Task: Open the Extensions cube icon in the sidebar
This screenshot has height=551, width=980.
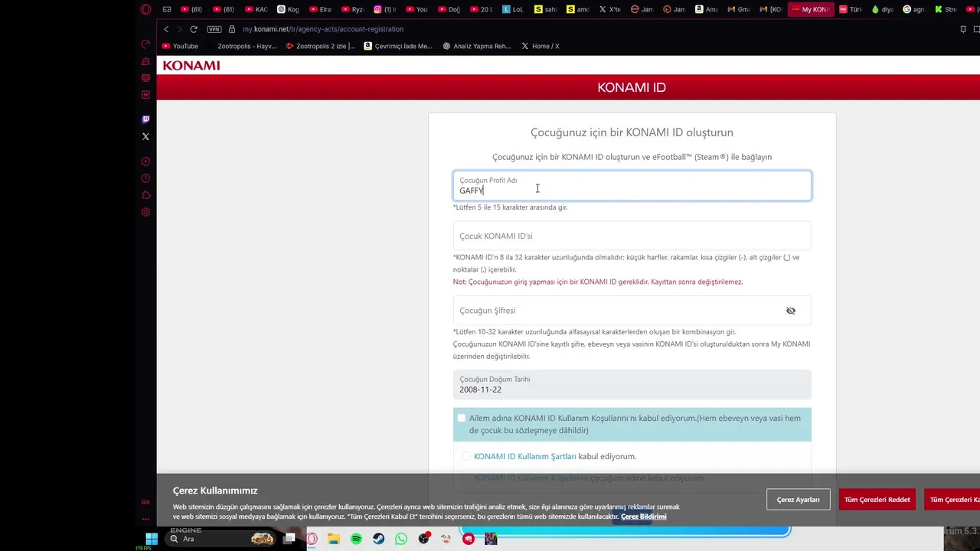Action: tap(145, 195)
